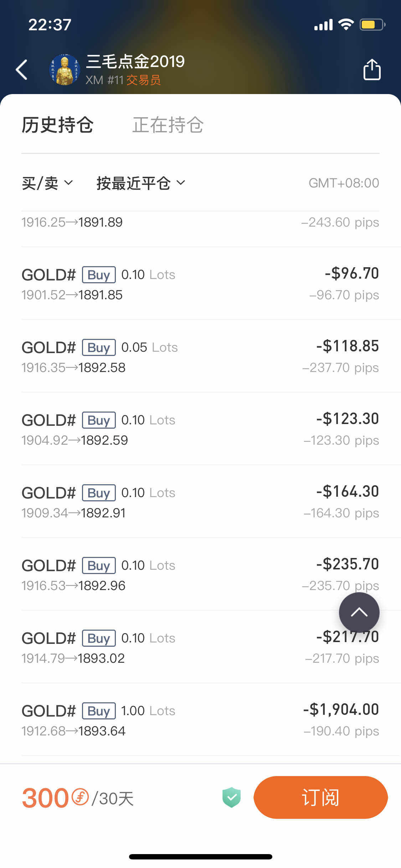Select the 历史持仓 tab
The width and height of the screenshot is (401, 868).
pos(57,125)
